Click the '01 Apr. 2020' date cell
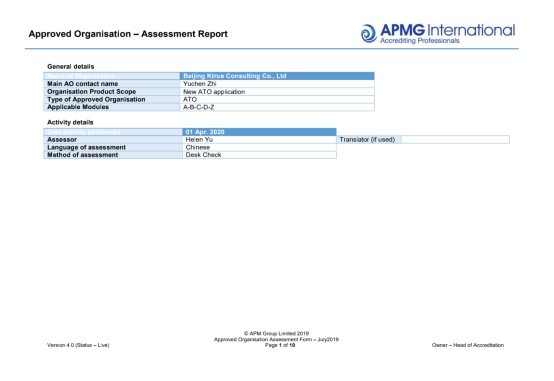 tap(259, 132)
